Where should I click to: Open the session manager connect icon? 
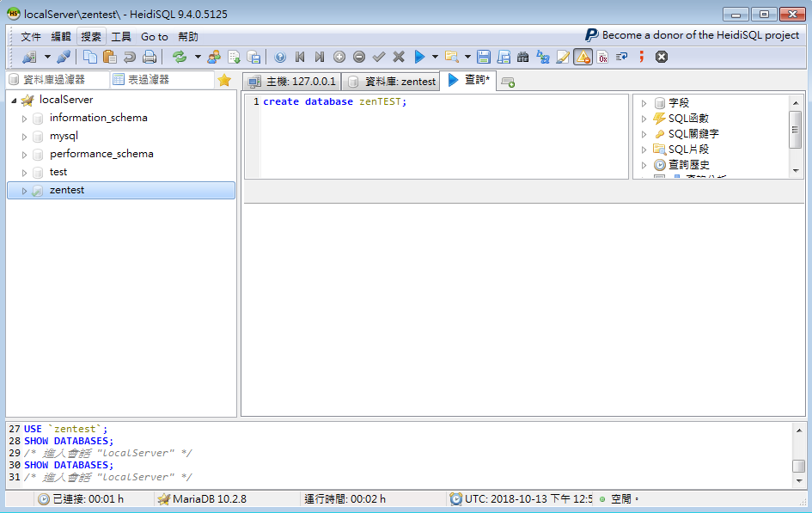point(29,57)
